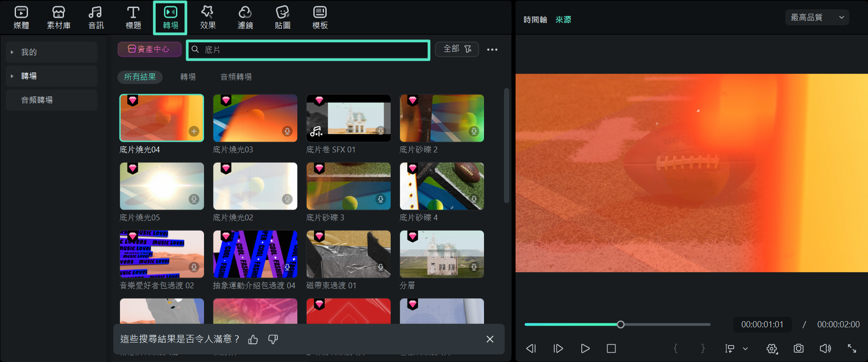This screenshot has width=868, height=362.
Task: Open the 濾鏡 filters panel
Action: coord(245,18)
